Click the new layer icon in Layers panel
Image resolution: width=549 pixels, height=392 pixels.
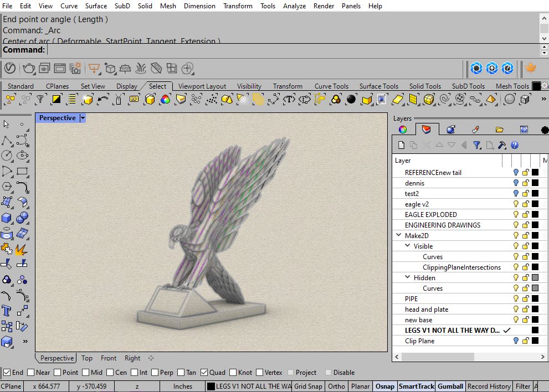point(400,145)
